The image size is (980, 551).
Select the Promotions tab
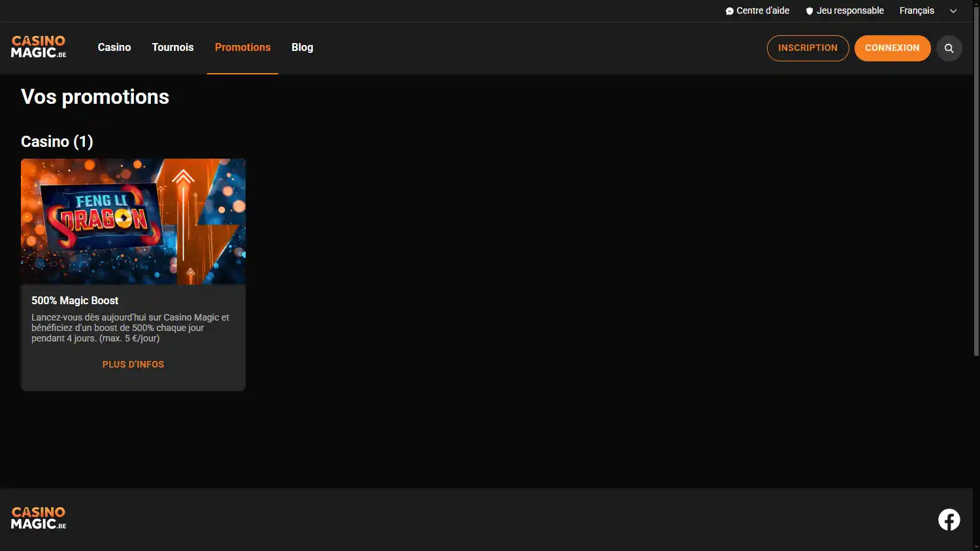pyautogui.click(x=242, y=48)
